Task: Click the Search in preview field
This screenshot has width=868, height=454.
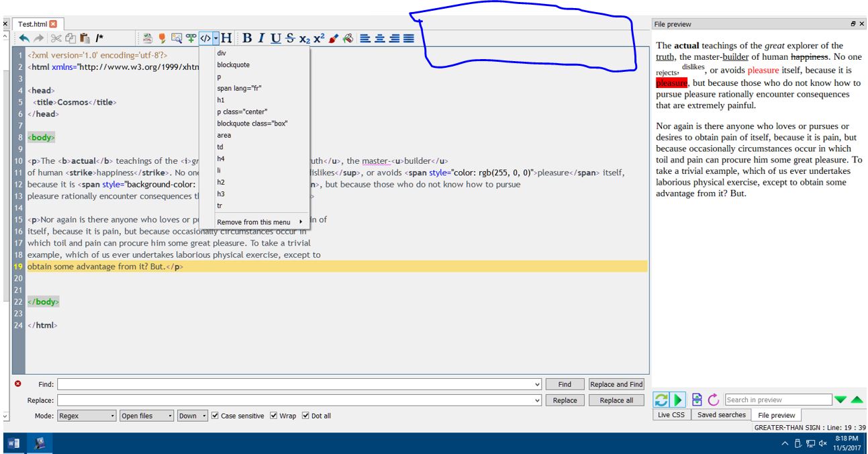Action: (x=777, y=400)
